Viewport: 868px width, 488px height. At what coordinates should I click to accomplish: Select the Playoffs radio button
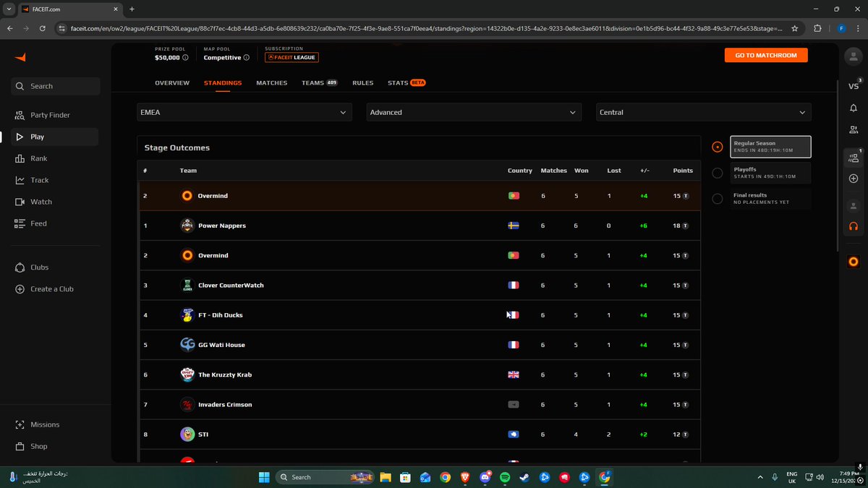coord(717,173)
